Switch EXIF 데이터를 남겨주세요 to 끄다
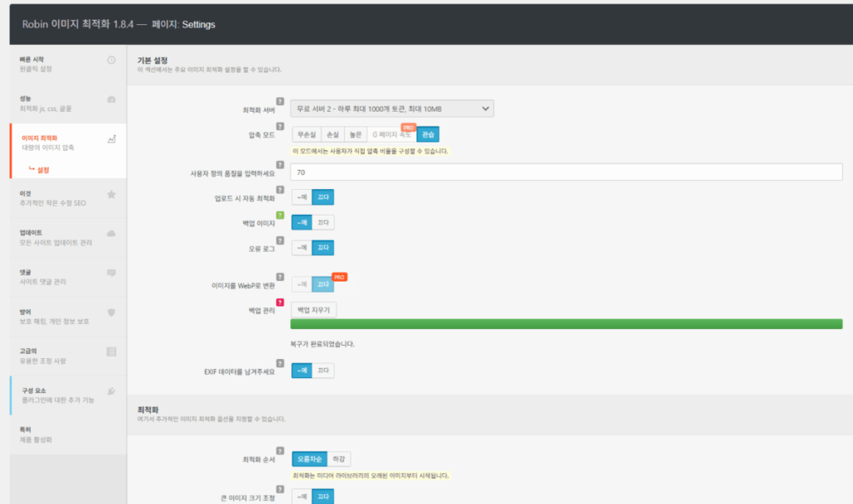The image size is (853, 504). click(323, 370)
